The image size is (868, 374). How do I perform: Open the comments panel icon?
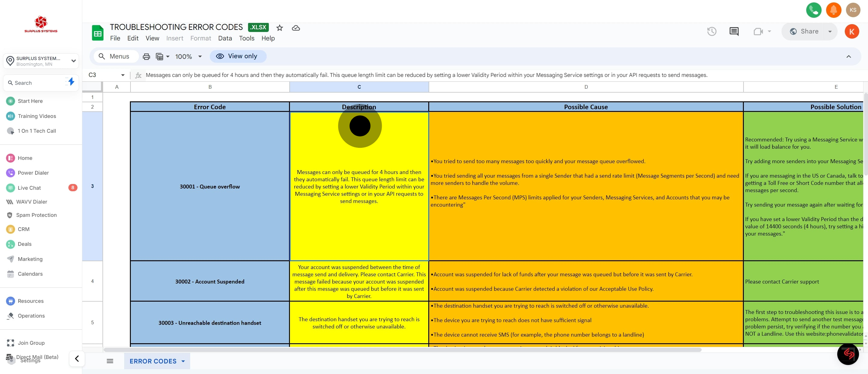[734, 31]
